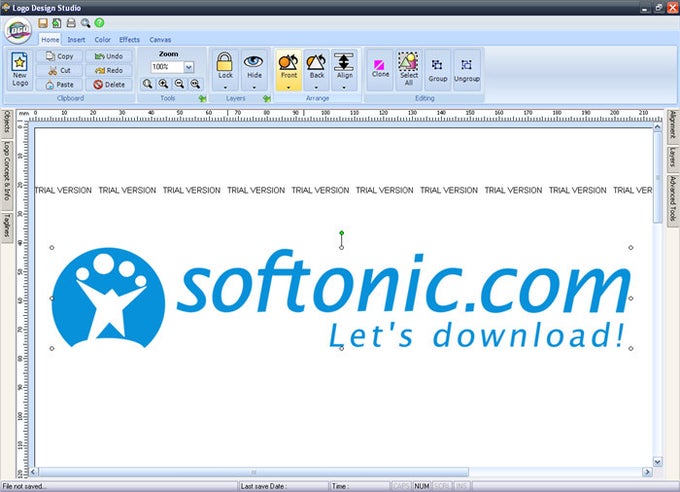Click the plain magnifier zoom tool icon
The width and height of the screenshot is (680, 492).
(x=147, y=84)
